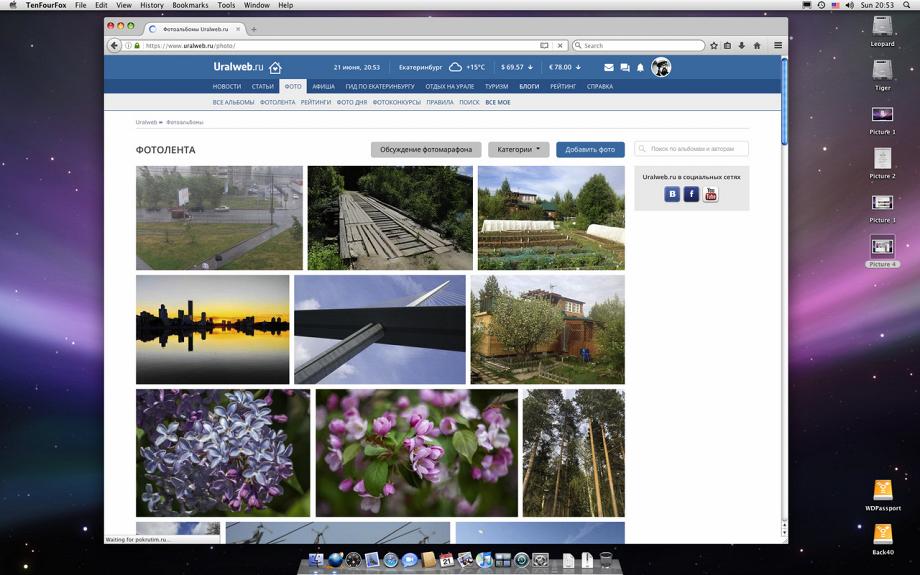The image size is (920, 575).
Task: Click the Uralweb breadcrumb link
Action: coord(146,122)
